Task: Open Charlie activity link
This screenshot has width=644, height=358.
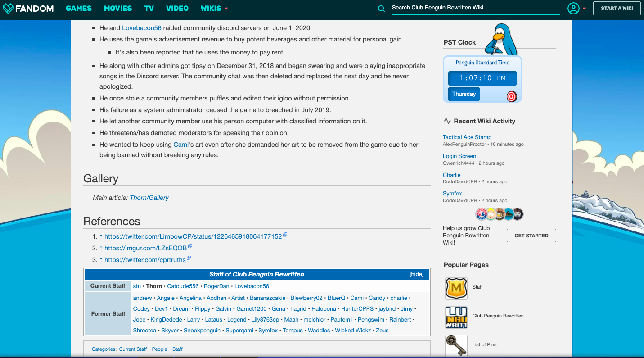Action: coord(452,175)
